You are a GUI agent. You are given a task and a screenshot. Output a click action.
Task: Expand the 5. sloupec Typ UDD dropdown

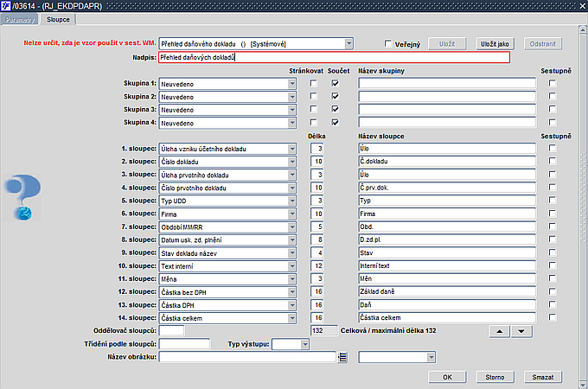(x=293, y=201)
